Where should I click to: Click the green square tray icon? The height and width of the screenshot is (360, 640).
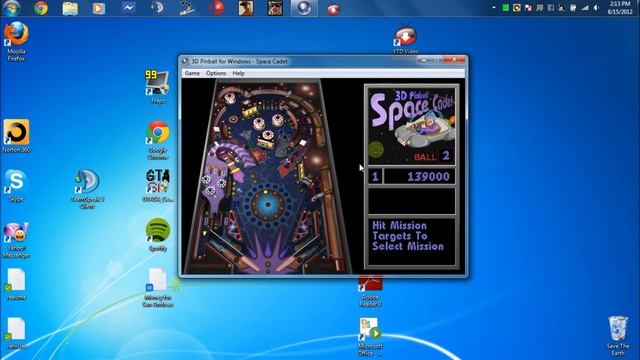click(x=505, y=8)
